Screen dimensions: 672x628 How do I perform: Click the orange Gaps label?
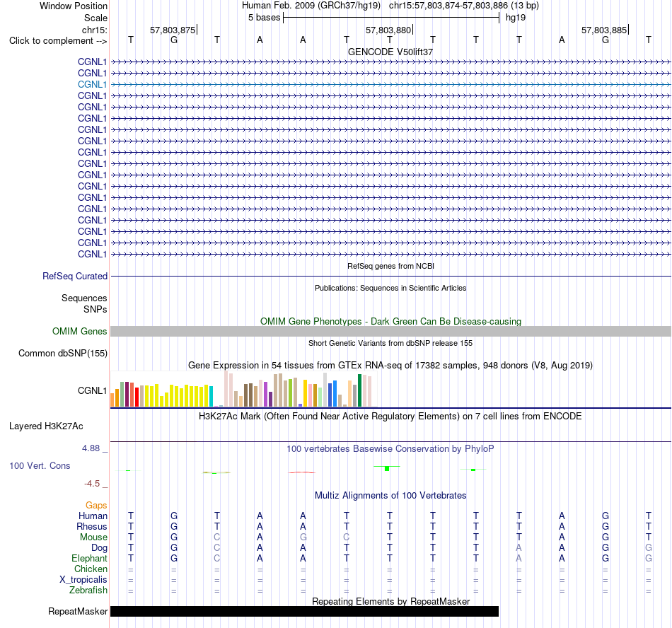(96, 506)
